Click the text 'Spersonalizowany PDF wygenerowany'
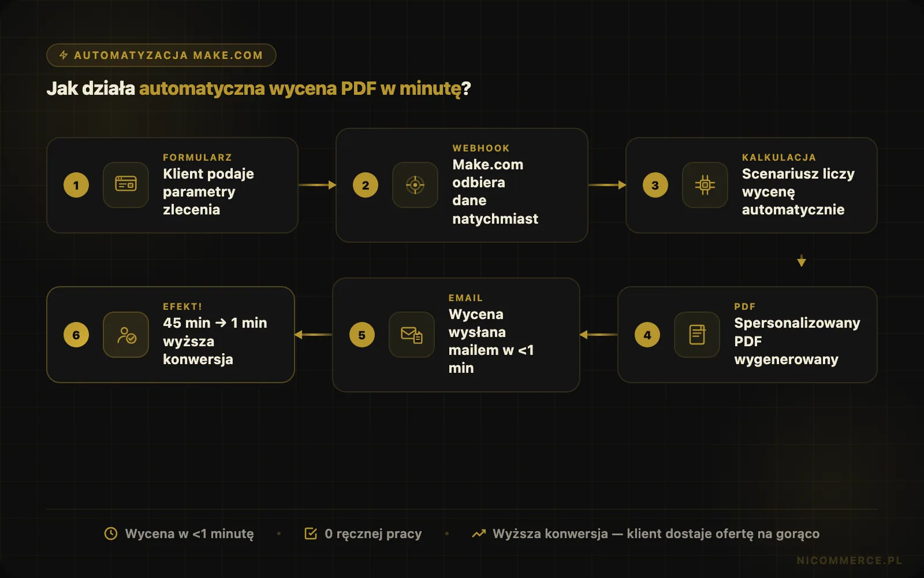Viewport: 924px width, 578px height. coord(797,341)
